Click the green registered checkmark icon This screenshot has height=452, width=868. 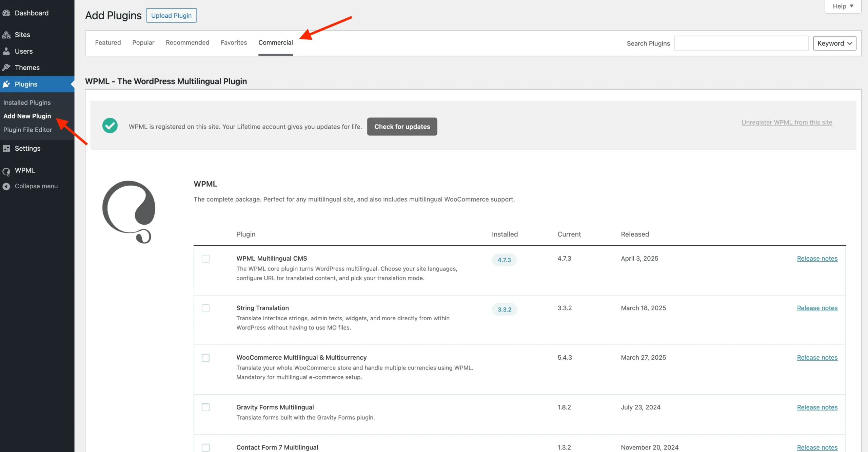tap(110, 126)
